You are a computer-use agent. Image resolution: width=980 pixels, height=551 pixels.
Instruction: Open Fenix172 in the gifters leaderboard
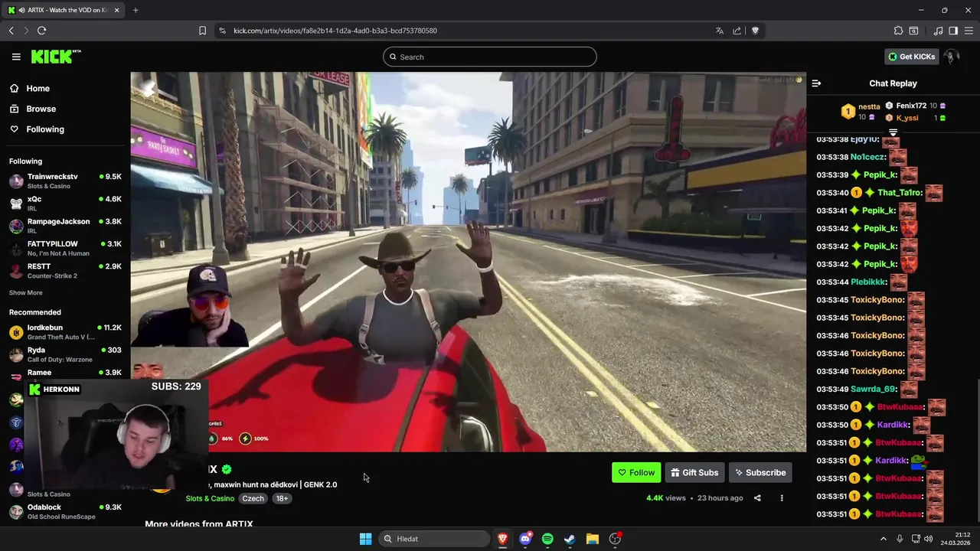point(911,106)
